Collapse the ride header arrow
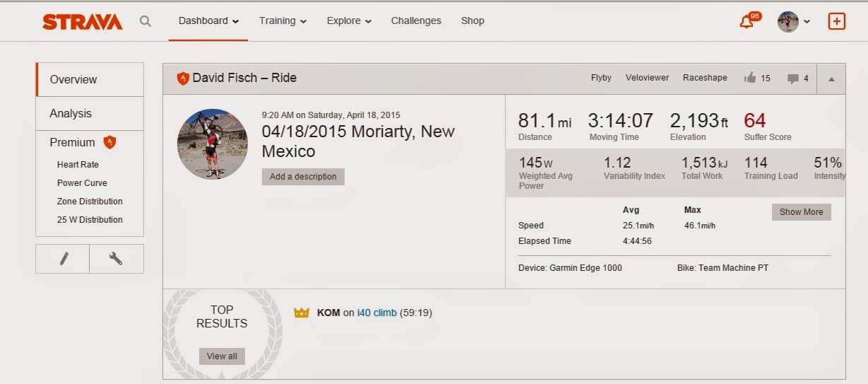 (x=831, y=78)
